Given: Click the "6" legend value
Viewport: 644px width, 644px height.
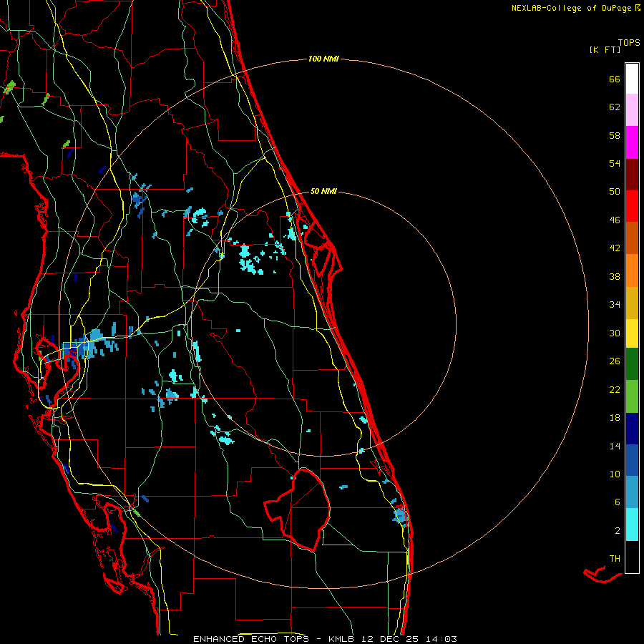Looking at the screenshot, I should point(618,502).
